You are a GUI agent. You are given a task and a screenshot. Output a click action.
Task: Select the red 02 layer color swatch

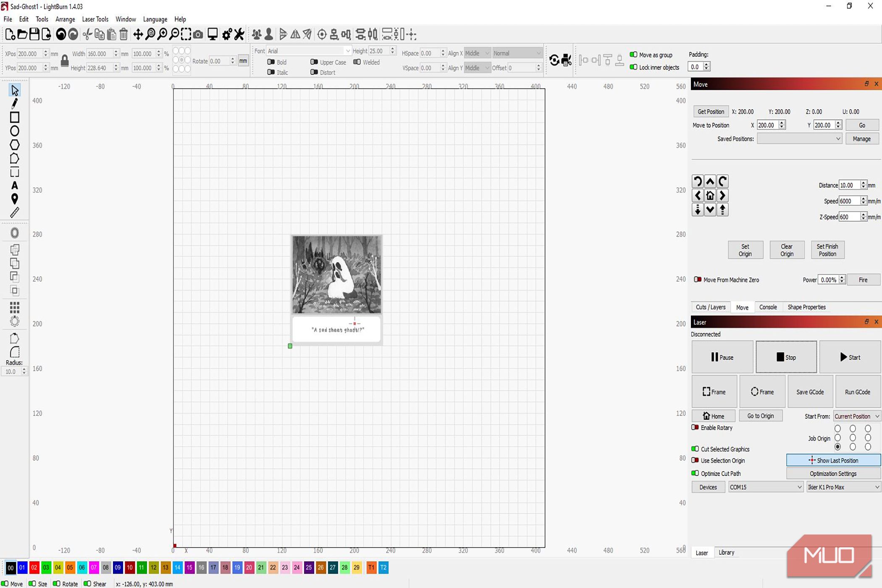coord(34,568)
